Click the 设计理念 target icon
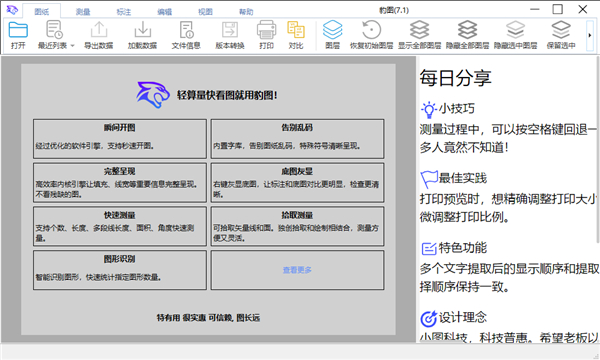 point(429,318)
